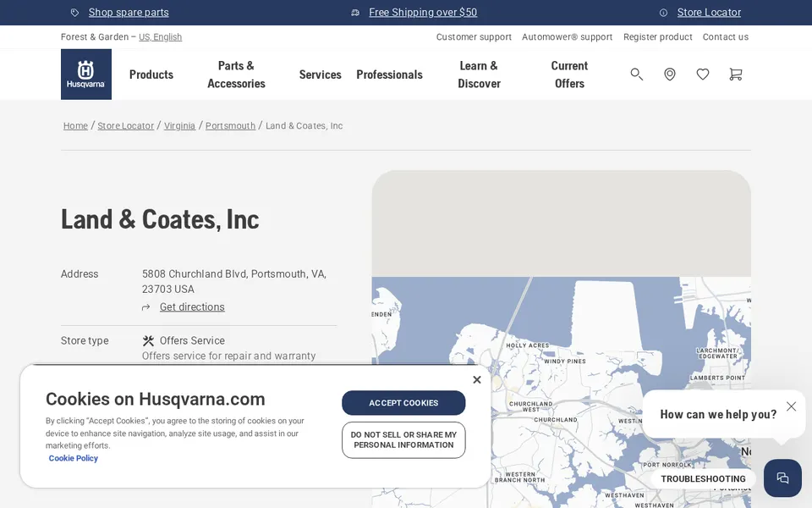Image resolution: width=812 pixels, height=508 pixels.
Task: Go to Home breadcrumb
Action: tap(75, 126)
